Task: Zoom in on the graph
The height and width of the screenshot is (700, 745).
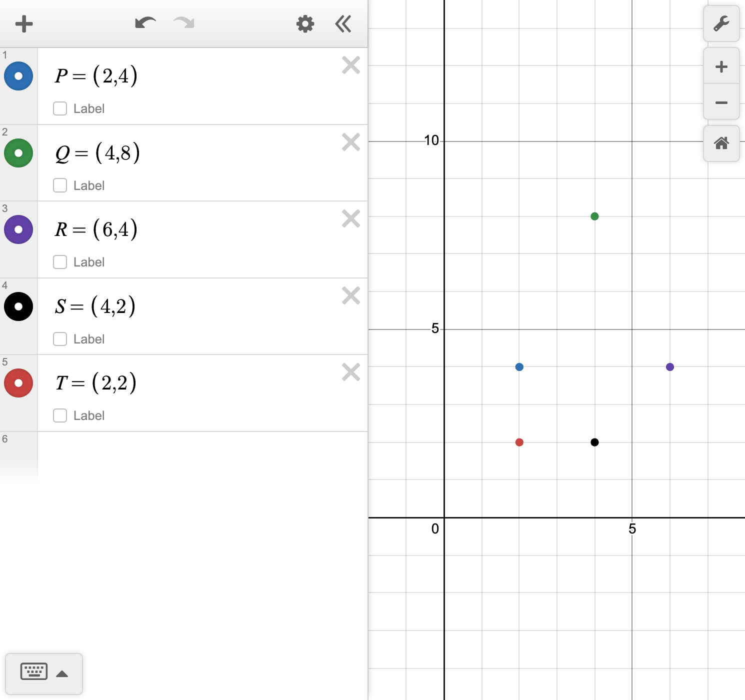Action: [721, 66]
